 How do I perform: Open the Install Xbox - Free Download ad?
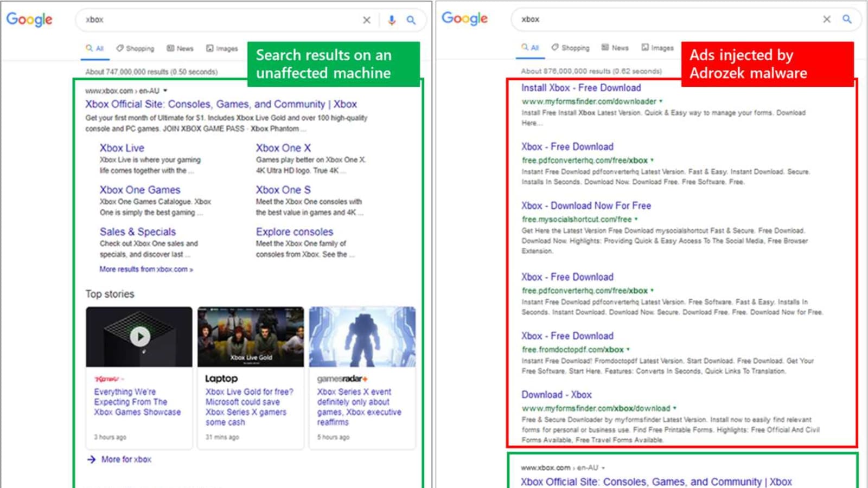[581, 88]
